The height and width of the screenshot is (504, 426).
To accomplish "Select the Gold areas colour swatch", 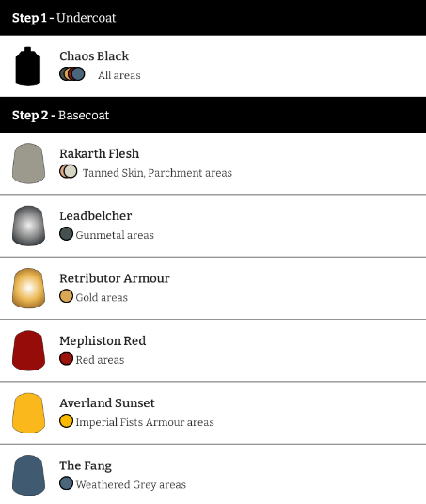I will 66,296.
